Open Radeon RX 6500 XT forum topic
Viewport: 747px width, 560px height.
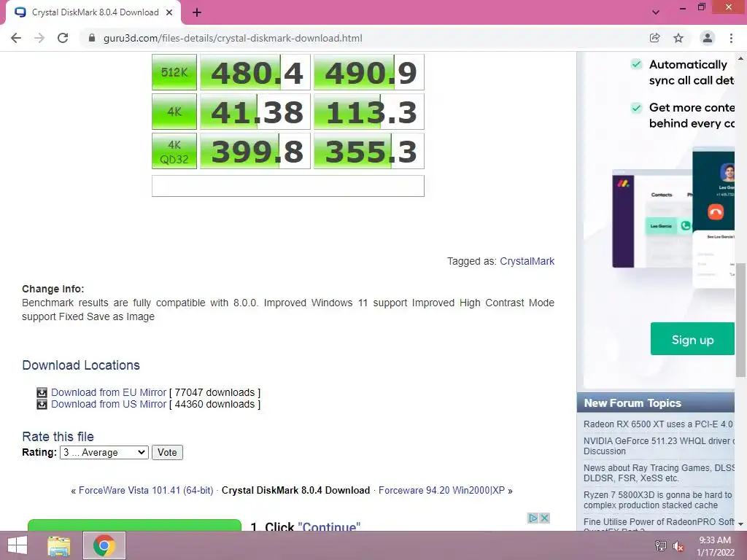(659, 424)
